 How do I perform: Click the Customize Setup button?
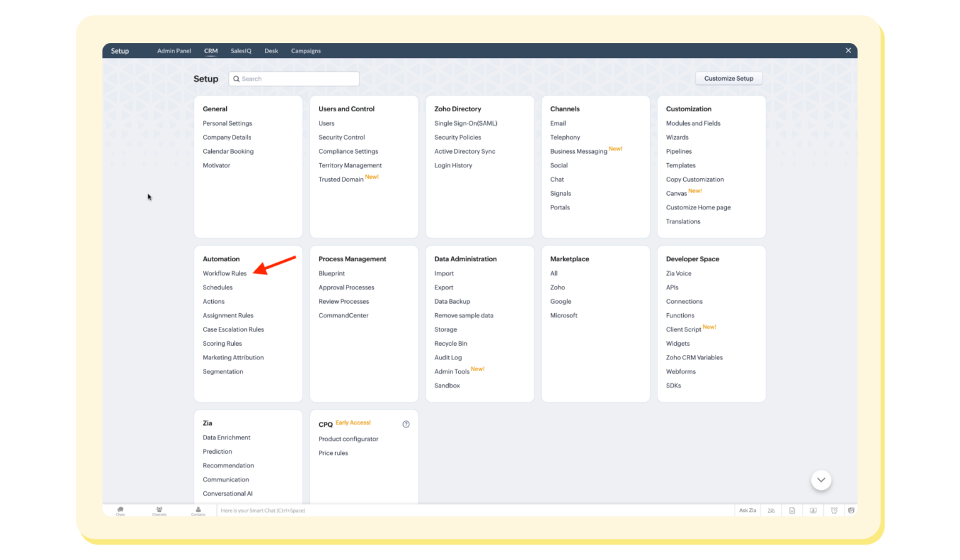tap(728, 78)
